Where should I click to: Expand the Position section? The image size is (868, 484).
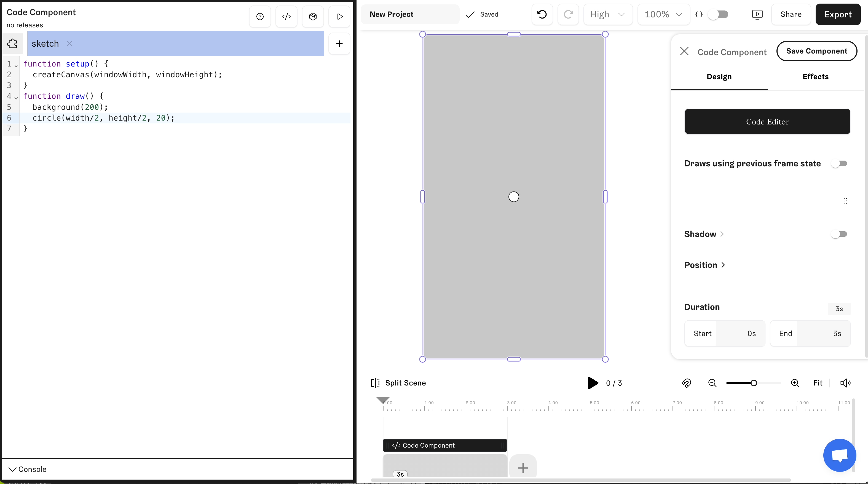704,265
